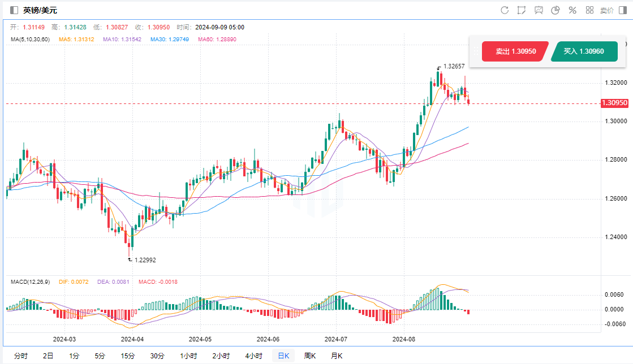Open the chart presentation board icon
Image resolution: width=633 pixels, height=364 pixels.
click(539, 10)
